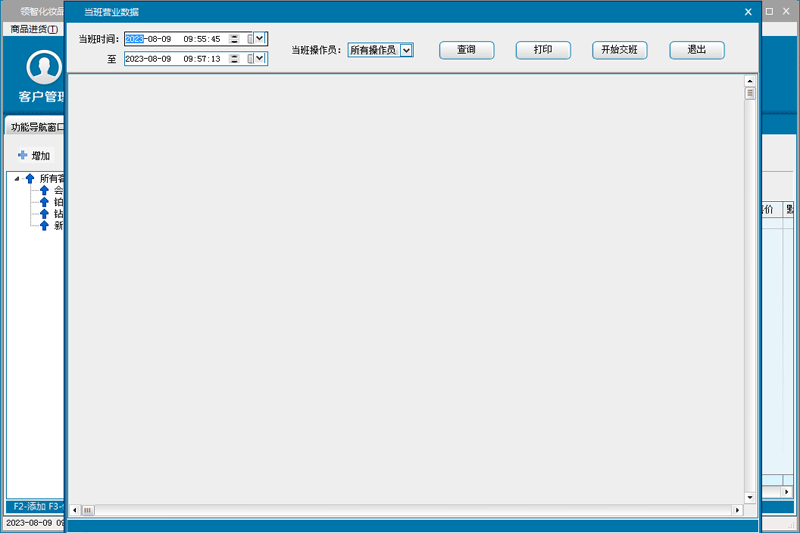This screenshot has height=533, width=800.
Task: Click the end time field 09:57:13
Action: [202, 59]
